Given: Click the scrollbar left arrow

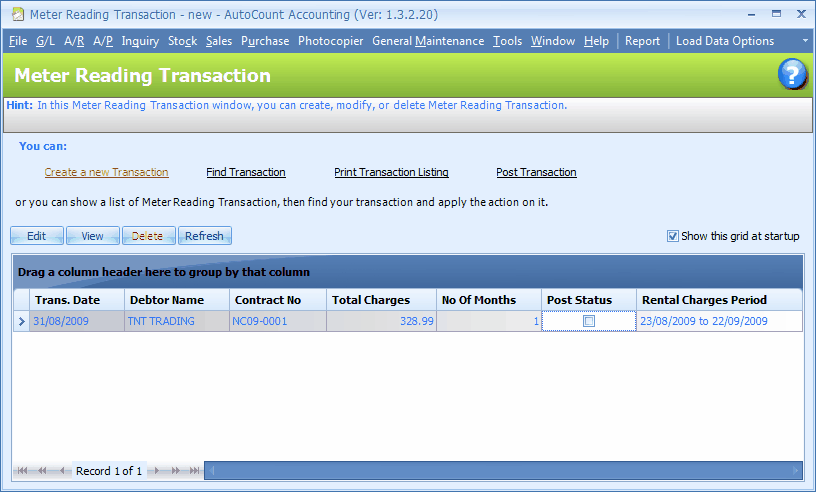Looking at the screenshot, I should 211,471.
